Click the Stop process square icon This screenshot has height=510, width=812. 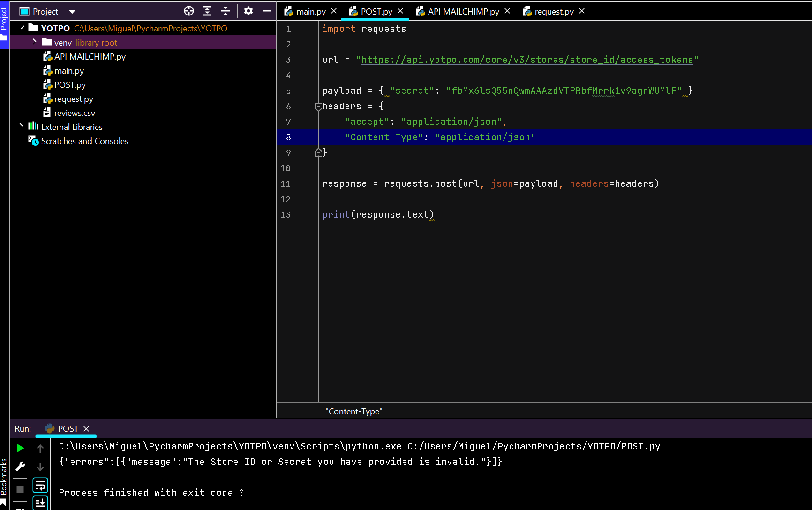click(20, 489)
